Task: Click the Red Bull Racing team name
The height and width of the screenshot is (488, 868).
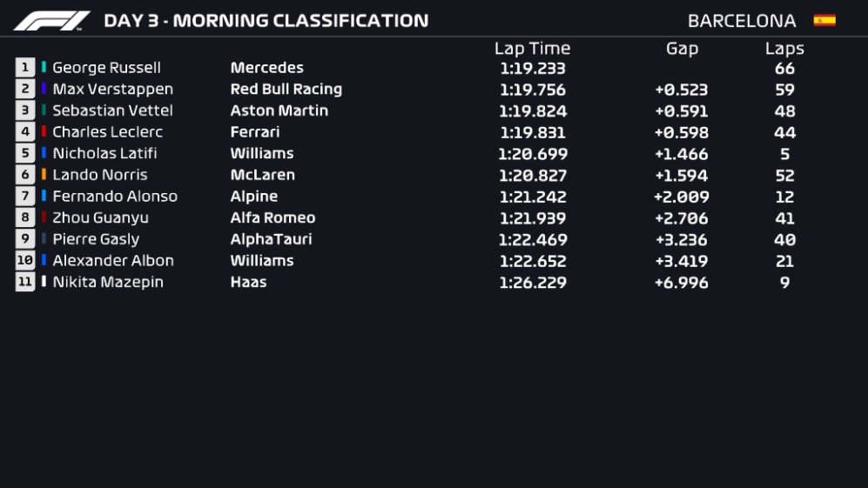Action: pyautogui.click(x=286, y=89)
